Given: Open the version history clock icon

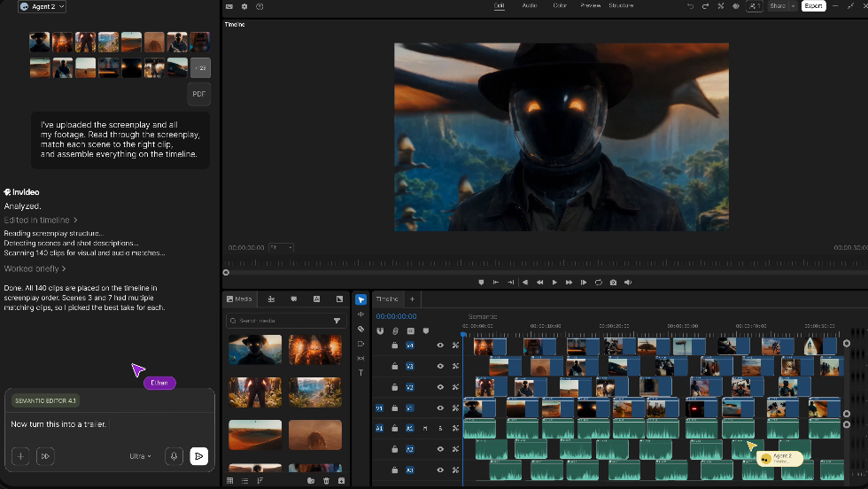Looking at the screenshot, I should 260,7.
